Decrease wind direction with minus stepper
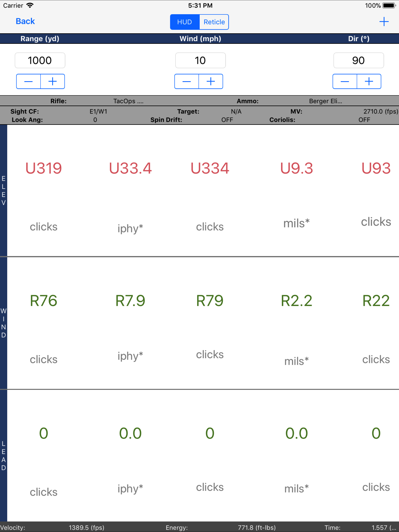The image size is (399, 532). [345, 82]
